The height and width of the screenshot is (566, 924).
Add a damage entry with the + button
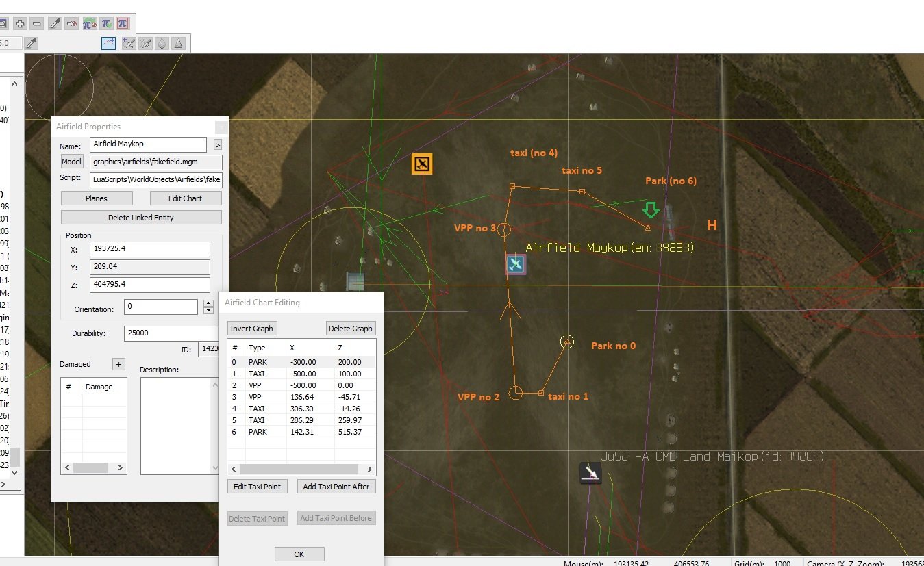[x=118, y=364]
